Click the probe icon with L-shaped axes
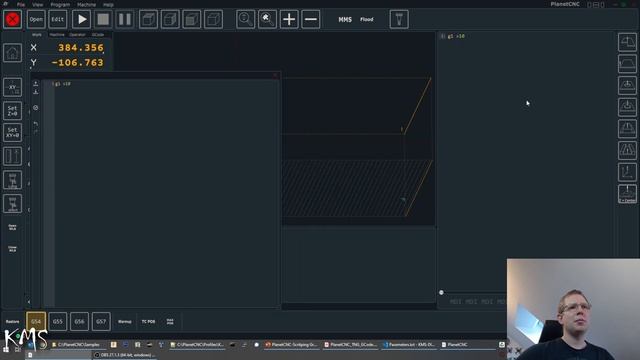This screenshot has height=360, width=640. [627, 172]
